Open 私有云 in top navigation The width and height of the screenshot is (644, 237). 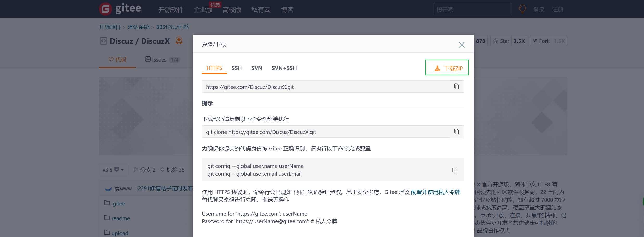click(261, 10)
